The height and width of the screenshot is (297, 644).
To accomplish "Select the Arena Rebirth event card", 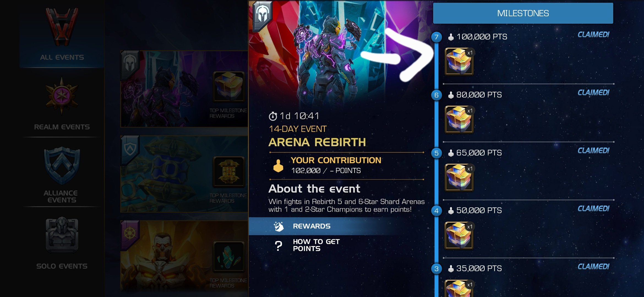I will (184, 89).
